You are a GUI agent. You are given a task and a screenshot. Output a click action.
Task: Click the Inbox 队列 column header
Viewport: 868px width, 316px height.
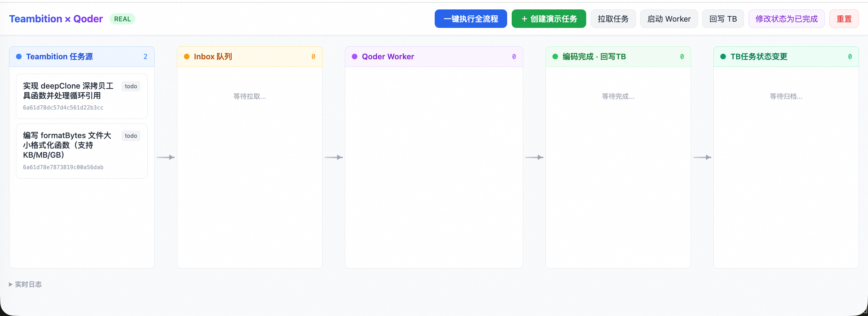tap(250, 57)
